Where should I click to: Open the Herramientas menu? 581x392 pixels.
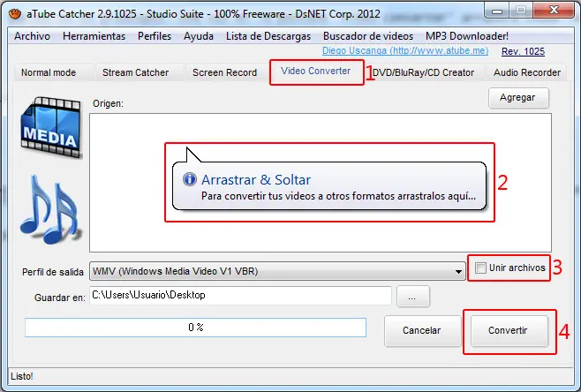[94, 36]
